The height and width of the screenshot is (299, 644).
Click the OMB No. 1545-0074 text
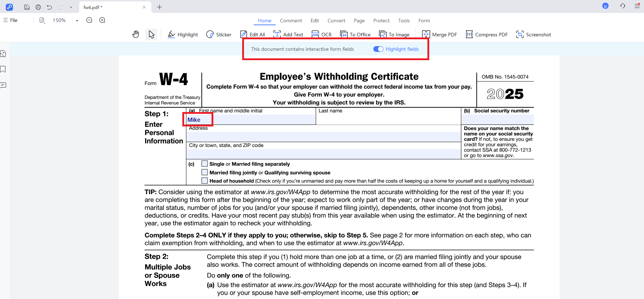click(505, 77)
